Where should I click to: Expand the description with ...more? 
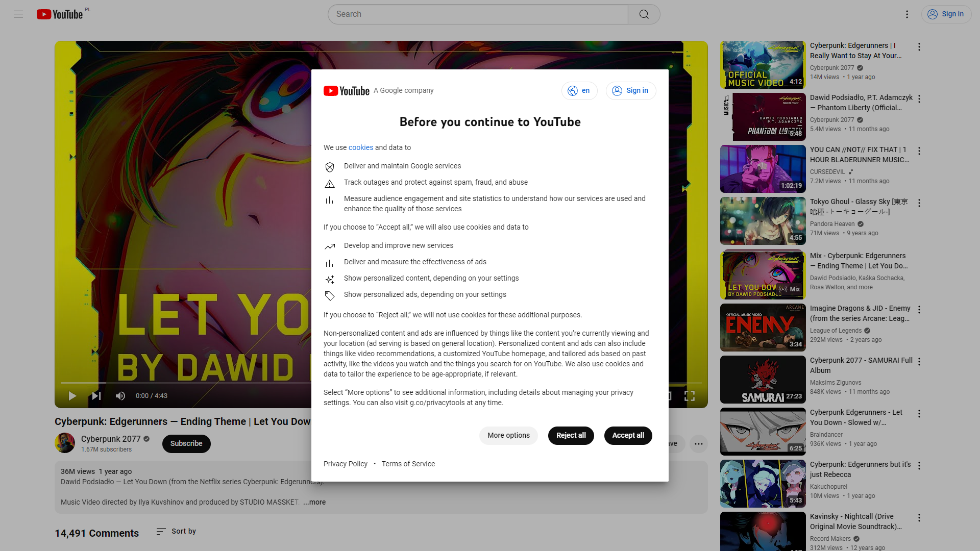click(x=314, y=502)
